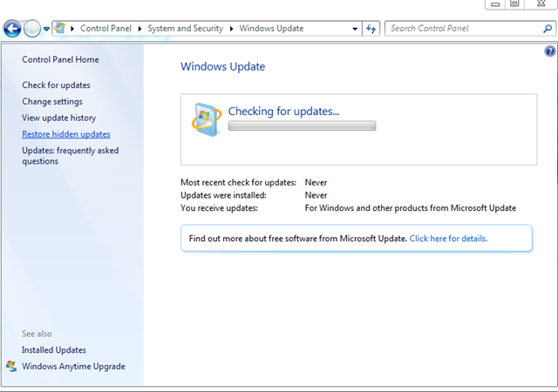This screenshot has width=558, height=392.
Task: Expand the arrow before Control Panel breadcrumb
Action: coord(72,29)
